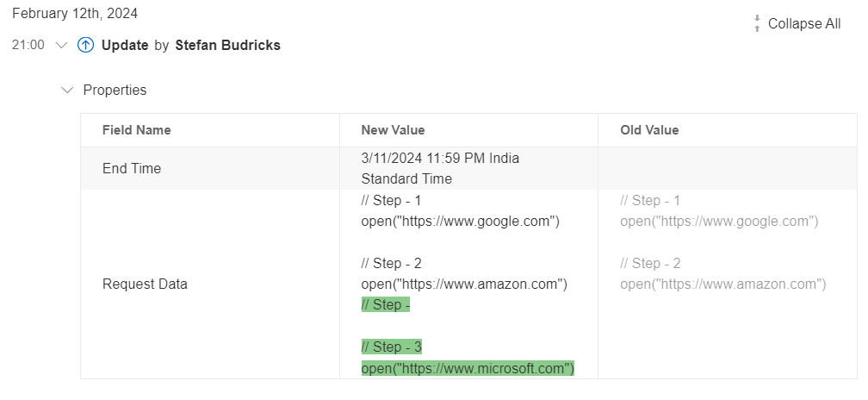The image size is (868, 400).
Task: Click the New Value column header
Action: tap(393, 130)
